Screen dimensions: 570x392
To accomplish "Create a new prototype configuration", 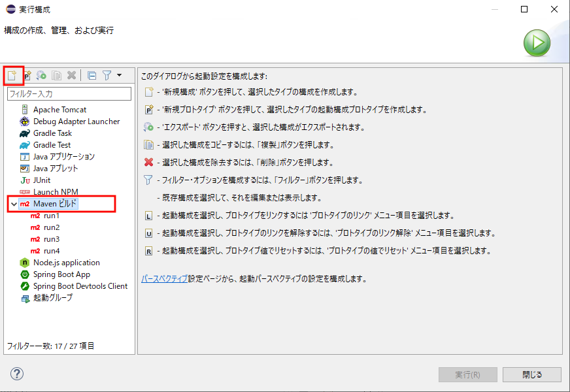I will coord(27,74).
